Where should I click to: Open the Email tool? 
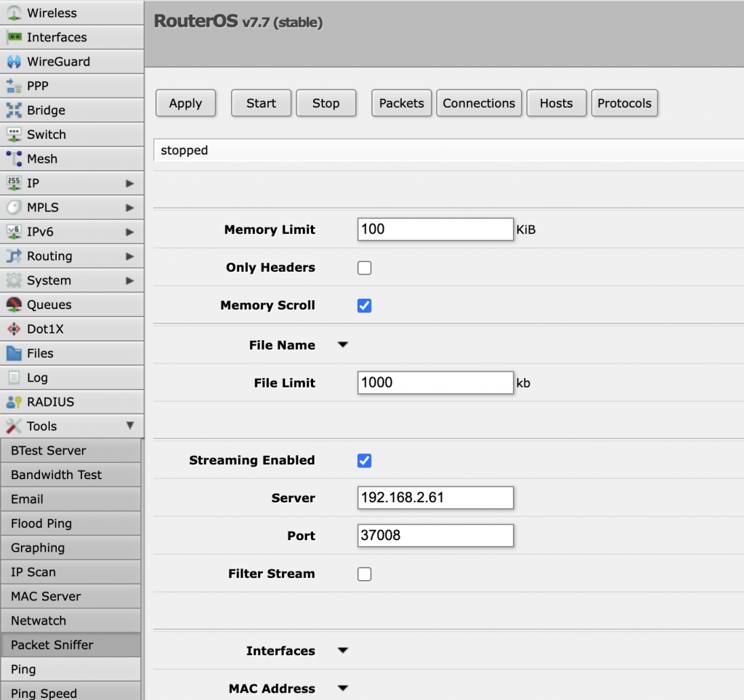tap(70, 499)
